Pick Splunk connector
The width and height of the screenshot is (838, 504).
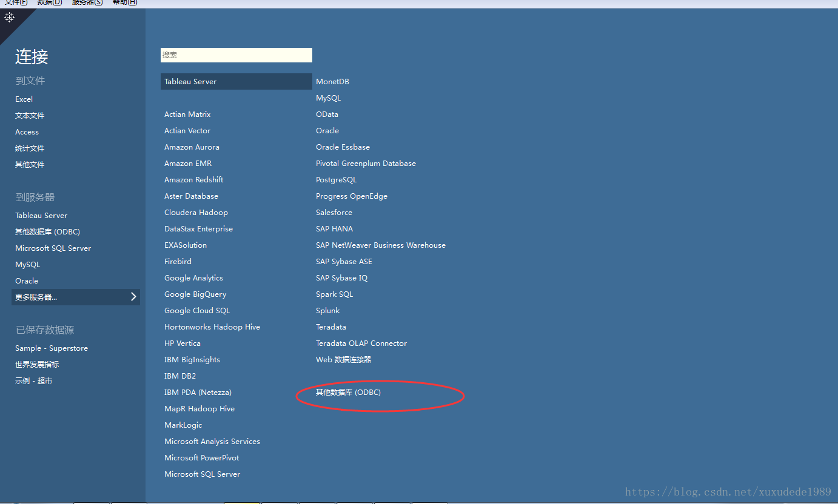(x=328, y=311)
